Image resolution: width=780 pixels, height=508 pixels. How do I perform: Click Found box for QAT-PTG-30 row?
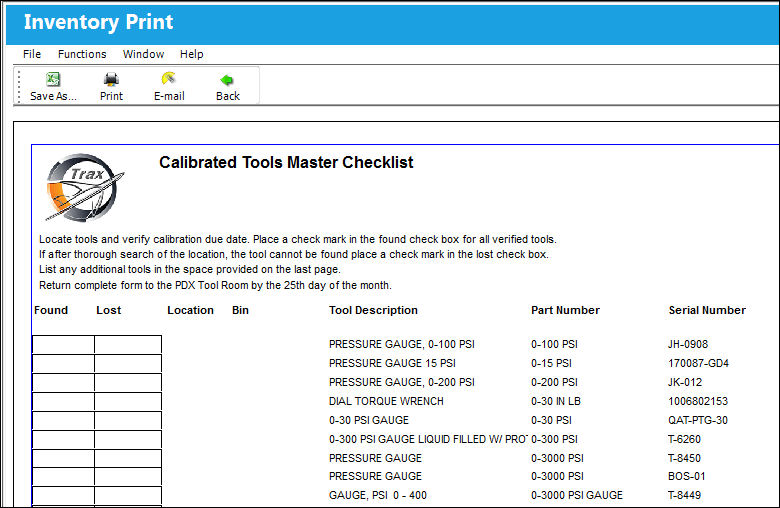(x=63, y=420)
